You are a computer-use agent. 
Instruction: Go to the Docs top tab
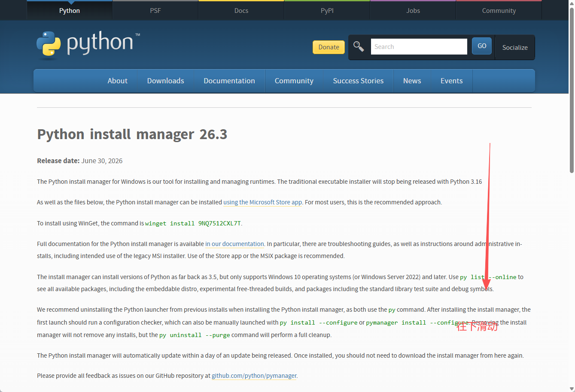point(241,10)
